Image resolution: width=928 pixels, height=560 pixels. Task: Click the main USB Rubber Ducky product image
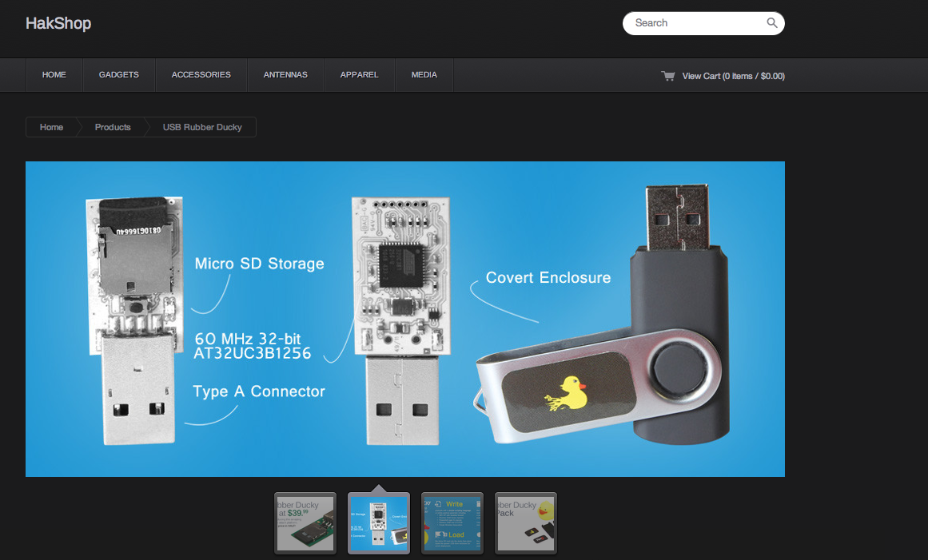[404, 319]
